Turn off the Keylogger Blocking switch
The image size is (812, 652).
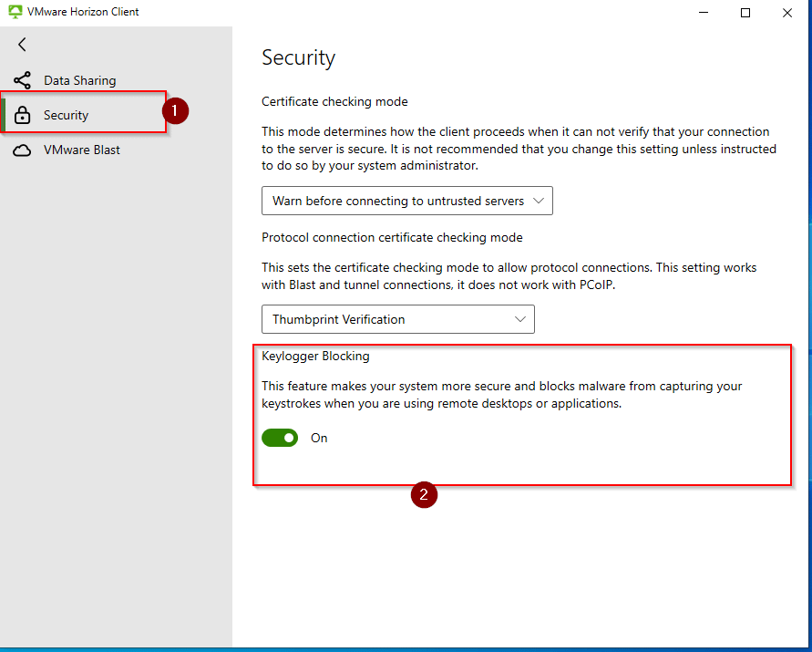280,438
